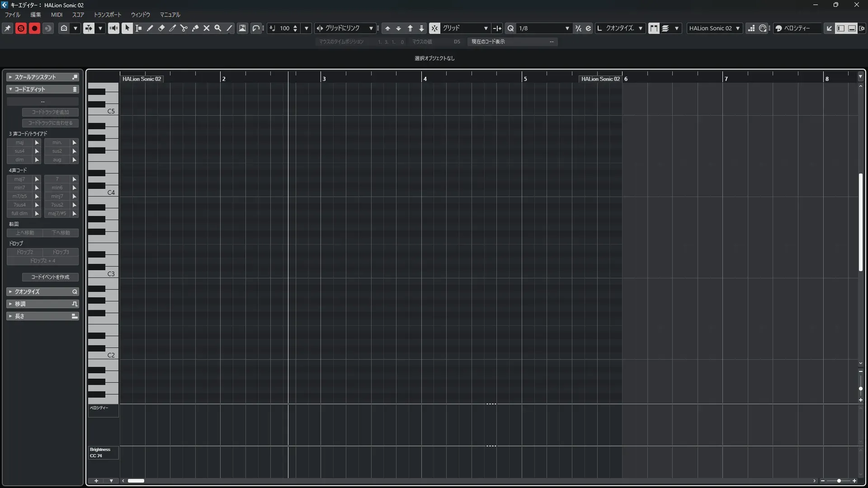Select the Object Selection arrow tool
This screenshot has height=488, width=868.
[x=127, y=28]
